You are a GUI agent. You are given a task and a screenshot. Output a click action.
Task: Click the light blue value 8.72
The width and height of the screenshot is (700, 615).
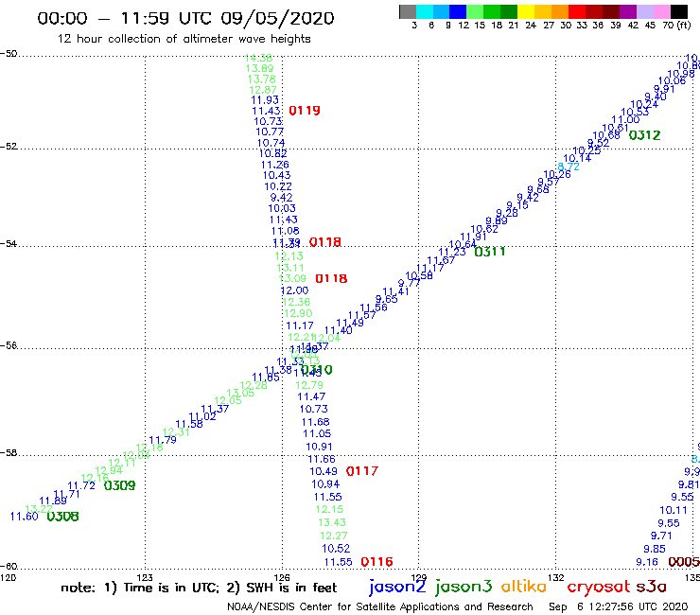569,167
